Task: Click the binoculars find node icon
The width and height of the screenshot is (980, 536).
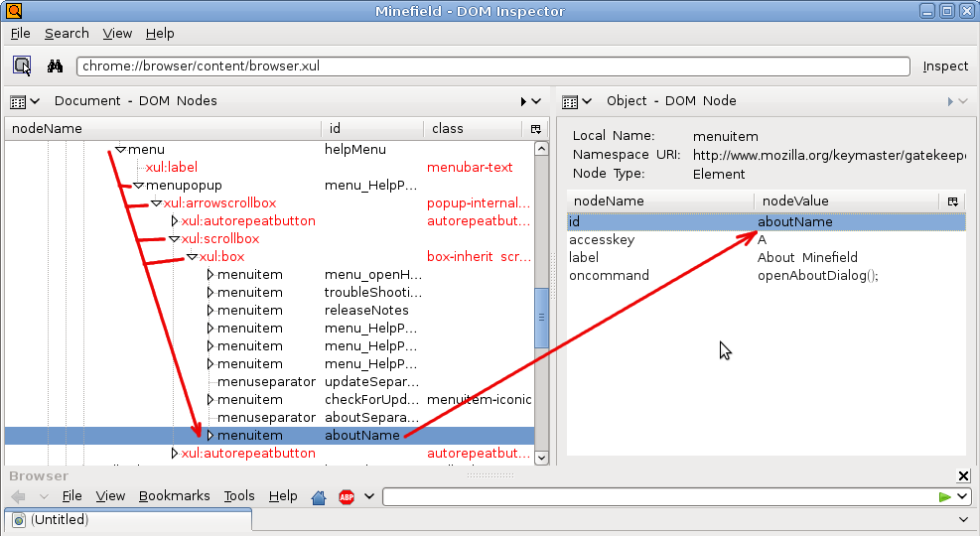Action: (55, 66)
